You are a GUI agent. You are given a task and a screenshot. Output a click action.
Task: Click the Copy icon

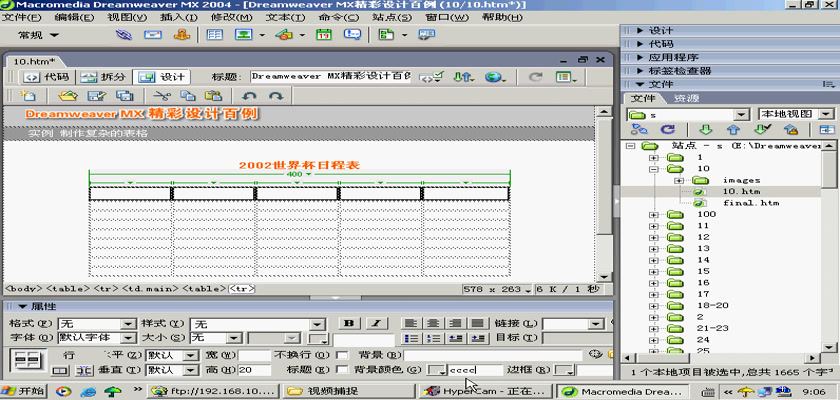pyautogui.click(x=188, y=96)
